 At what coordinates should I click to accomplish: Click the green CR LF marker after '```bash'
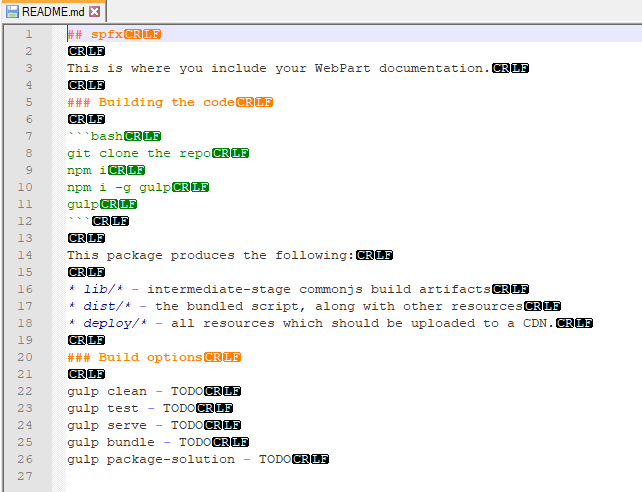[142, 136]
